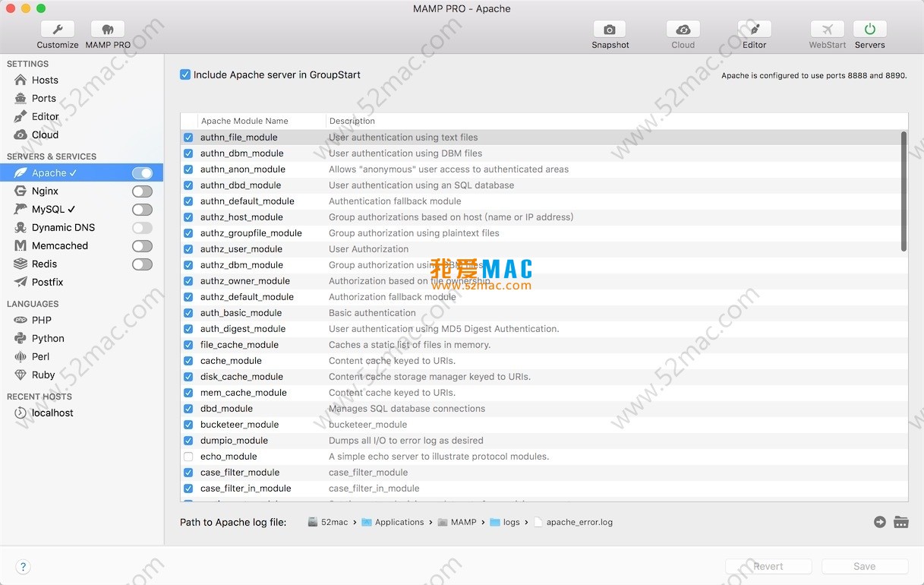Image resolution: width=924 pixels, height=585 pixels.
Task: Toggle the Apache server switch
Action: pyautogui.click(x=142, y=173)
